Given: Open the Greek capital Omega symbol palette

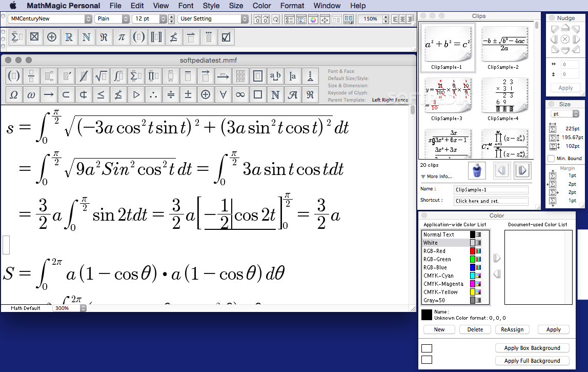Looking at the screenshot, I should point(14,94).
